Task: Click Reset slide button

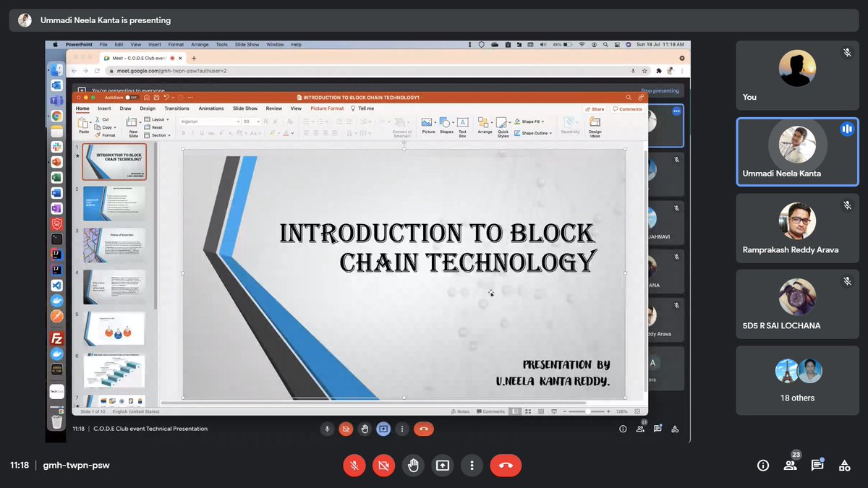Action: [x=154, y=127]
